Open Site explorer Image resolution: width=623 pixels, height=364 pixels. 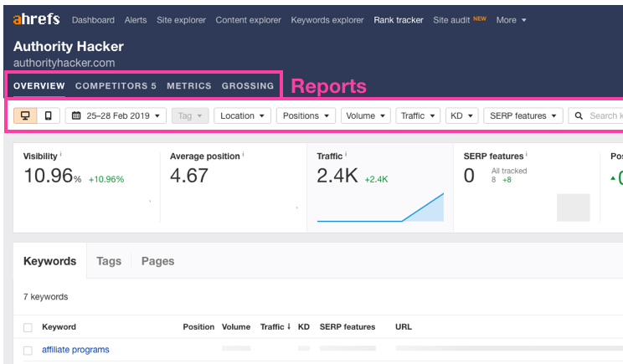[x=181, y=20]
